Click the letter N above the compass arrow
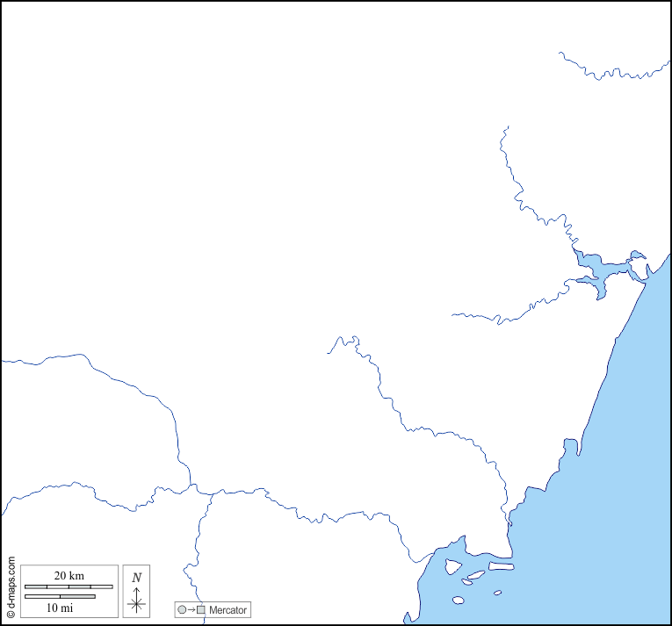This screenshot has width=672, height=626. coord(136,578)
